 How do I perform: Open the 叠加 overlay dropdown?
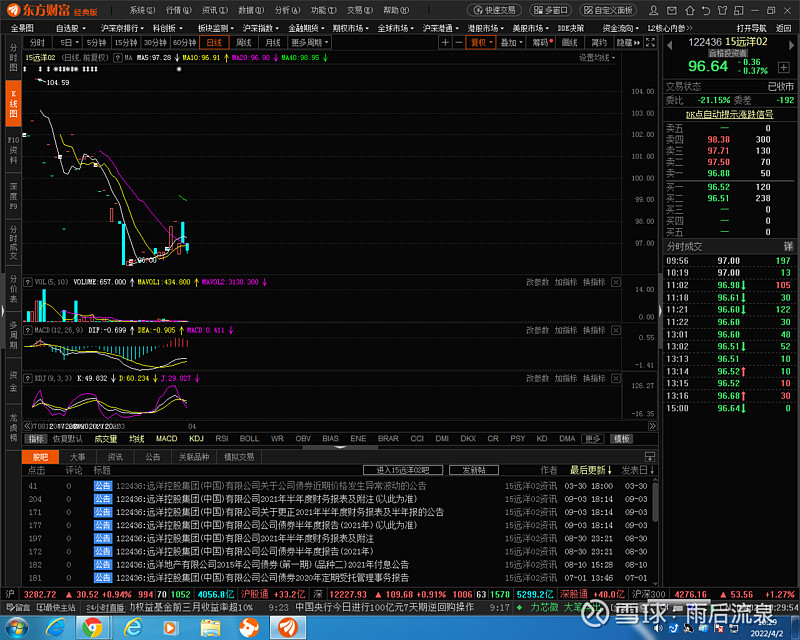[x=512, y=42]
